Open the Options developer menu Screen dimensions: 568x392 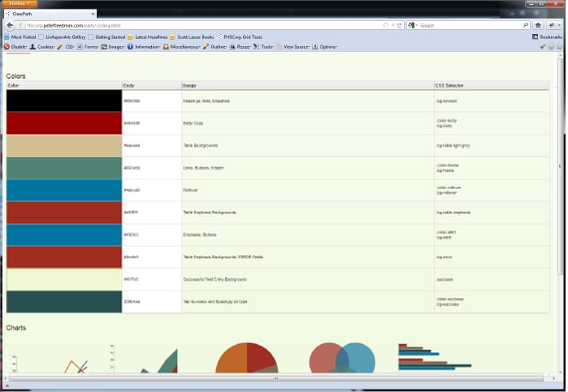(x=325, y=47)
